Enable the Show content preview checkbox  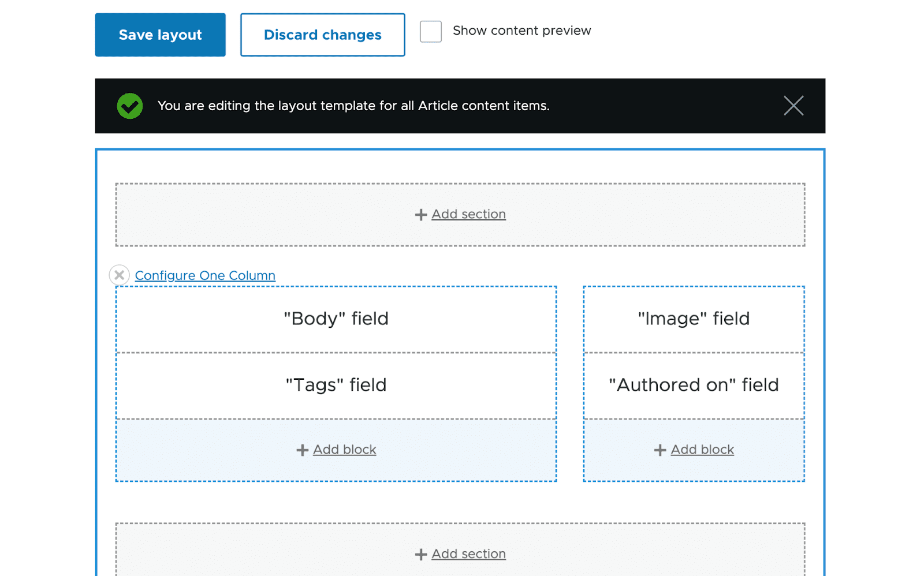point(430,31)
